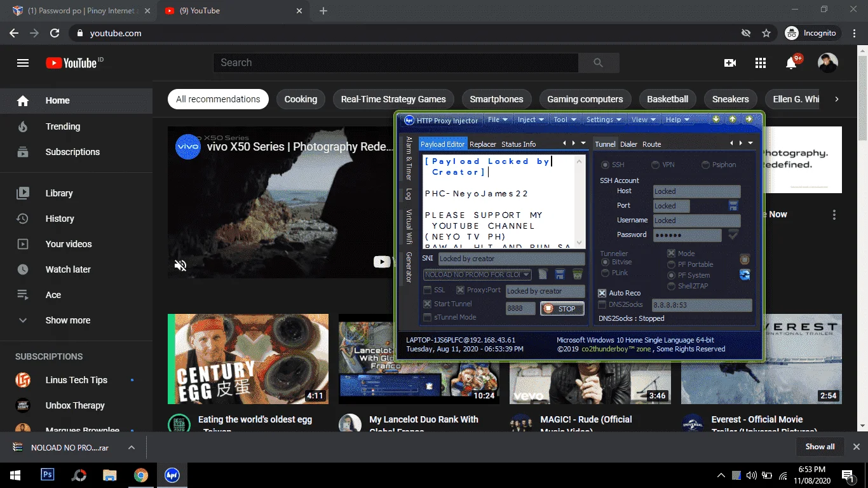Image resolution: width=868 pixels, height=488 pixels.
Task: Select the PLink tunnelier radio button
Action: coord(605,273)
